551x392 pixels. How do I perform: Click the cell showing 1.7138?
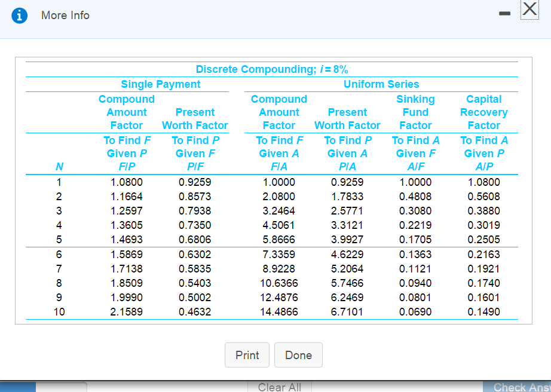127,269
